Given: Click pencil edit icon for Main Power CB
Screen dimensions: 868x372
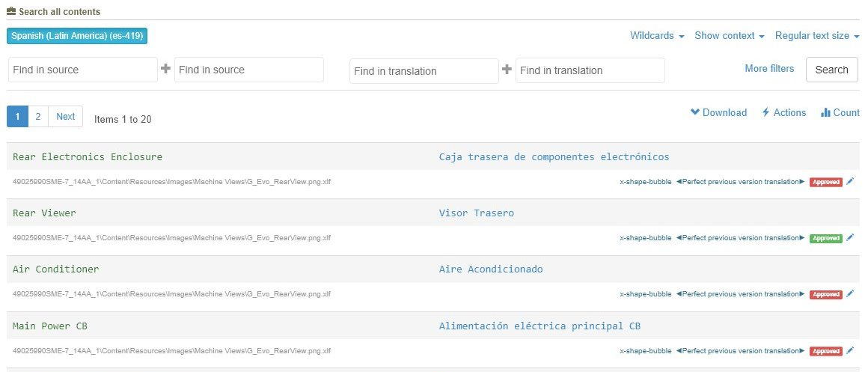Looking at the screenshot, I should (850, 350).
